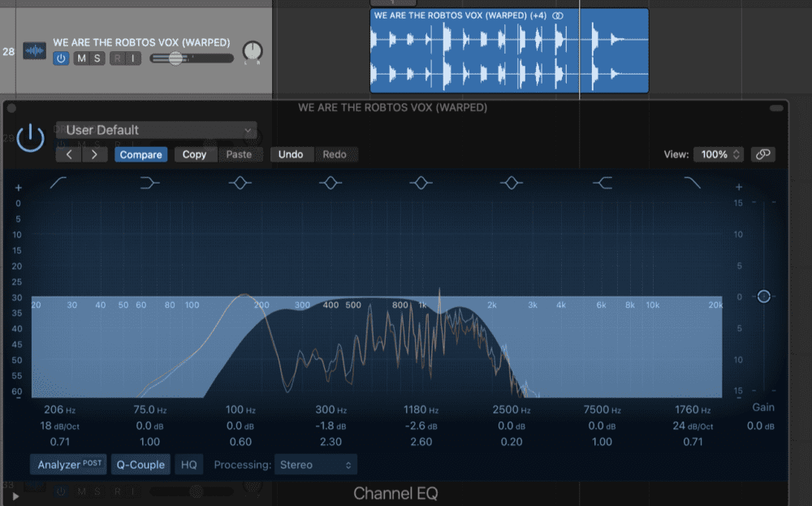
Task: Click the Copy button
Action: tap(194, 154)
